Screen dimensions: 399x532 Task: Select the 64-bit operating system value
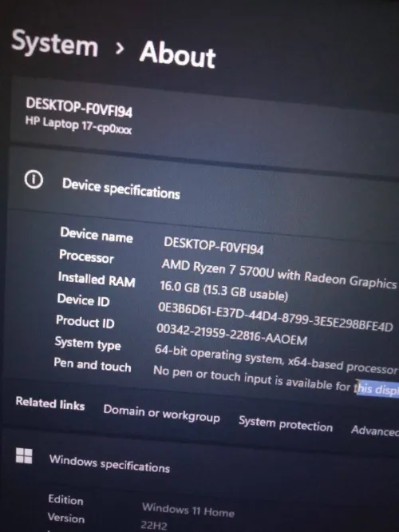(276, 359)
